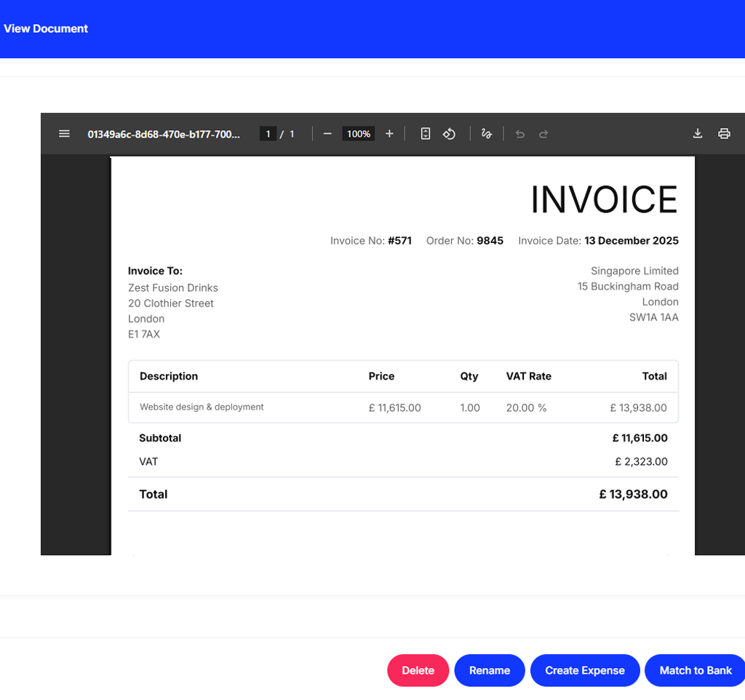The image size is (745, 700).
Task: Click the redo arrow in PDF toolbar
Action: click(x=543, y=134)
